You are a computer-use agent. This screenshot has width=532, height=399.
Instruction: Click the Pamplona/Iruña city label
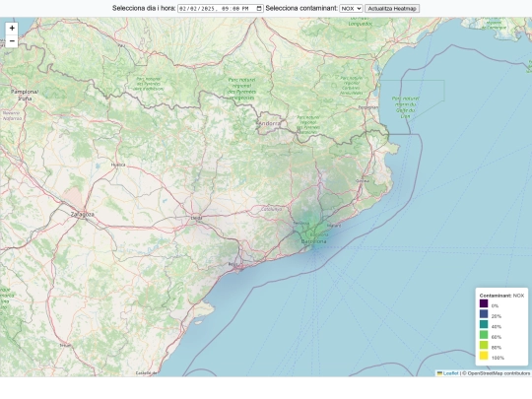(x=25, y=95)
